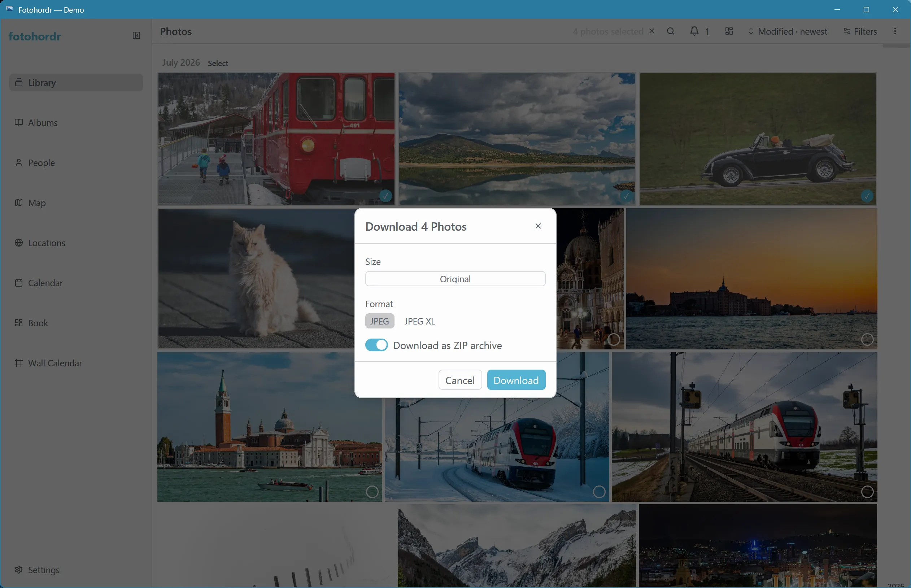Open the Original size dropdown
The height and width of the screenshot is (588, 911).
(x=455, y=279)
